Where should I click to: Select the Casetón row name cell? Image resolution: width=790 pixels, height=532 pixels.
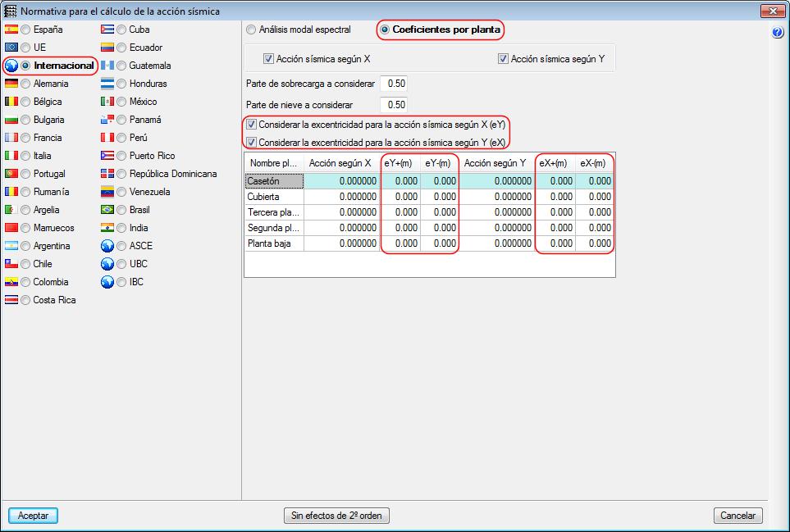tap(274, 181)
